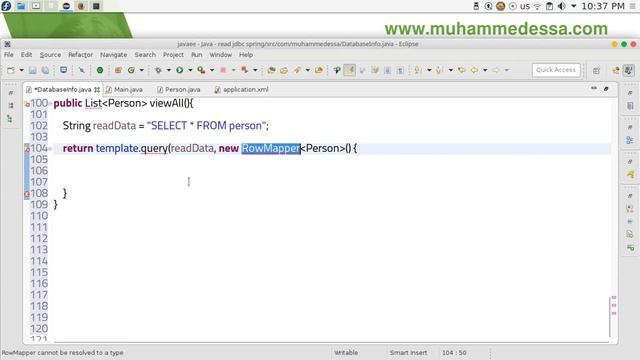Click the volume icon in system tray
Screen dimensions: 640x360
562,6
